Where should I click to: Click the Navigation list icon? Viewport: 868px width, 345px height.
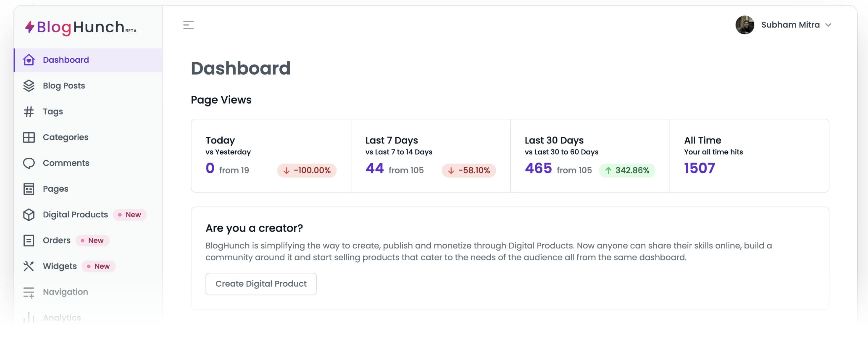pyautogui.click(x=29, y=292)
